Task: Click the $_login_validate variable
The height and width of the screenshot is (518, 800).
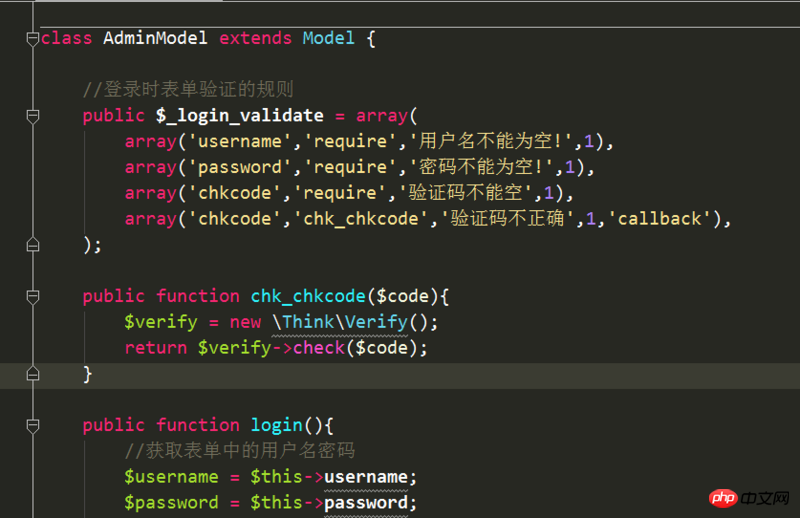Action: point(239,116)
